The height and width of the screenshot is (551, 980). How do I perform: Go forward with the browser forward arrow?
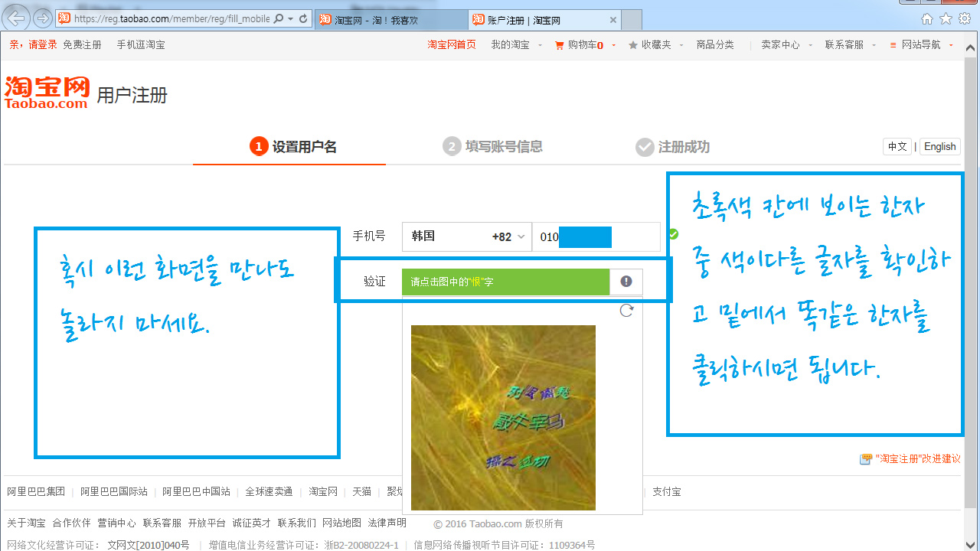43,18
